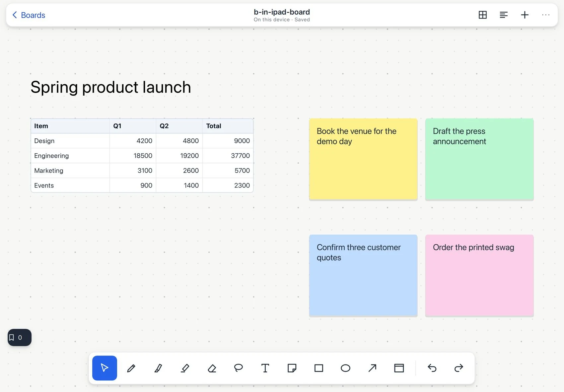Click the board title b-in-ipad-board

point(282,12)
